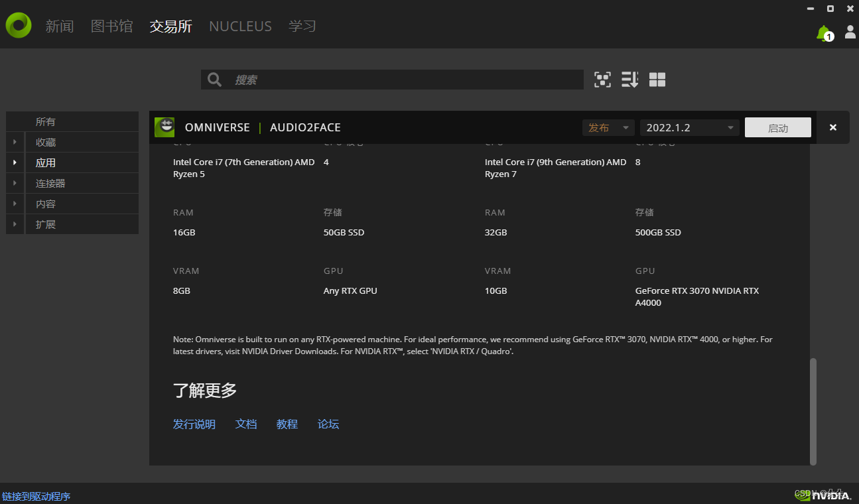Open the 发布 release channel dropdown
Image resolution: width=859 pixels, height=504 pixels.
608,127
